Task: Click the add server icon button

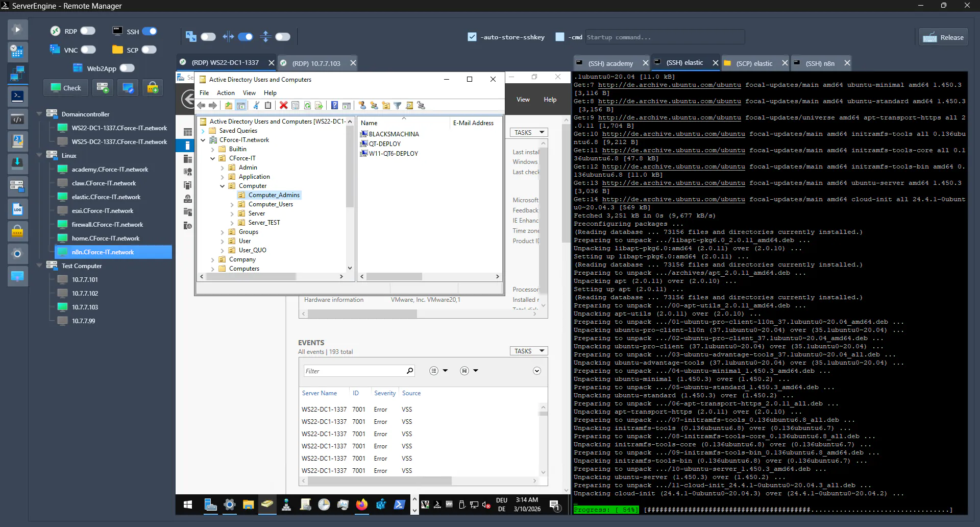Action: coord(103,88)
